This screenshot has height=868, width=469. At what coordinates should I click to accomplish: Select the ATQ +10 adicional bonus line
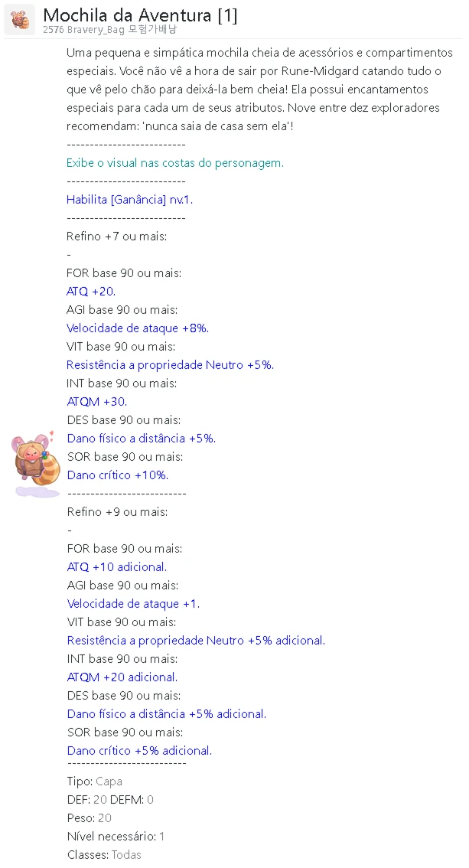click(117, 567)
